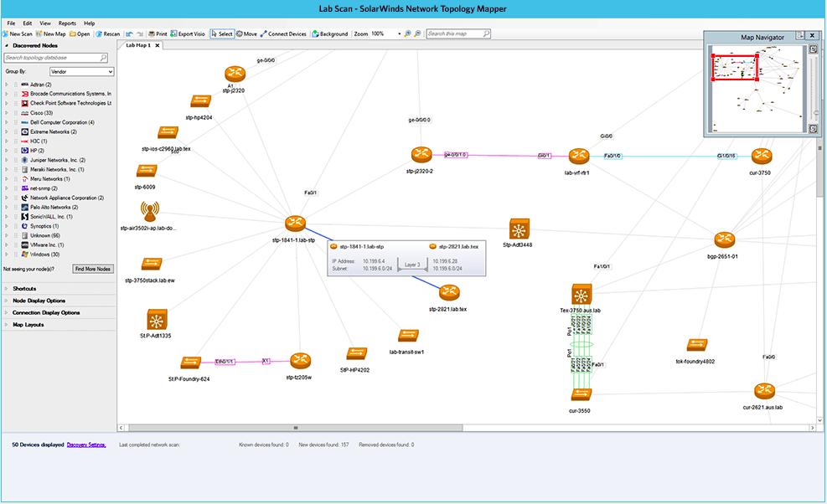The image size is (827, 504).
Task: Select the StP-Adt1335 node icon
Action: (x=157, y=320)
